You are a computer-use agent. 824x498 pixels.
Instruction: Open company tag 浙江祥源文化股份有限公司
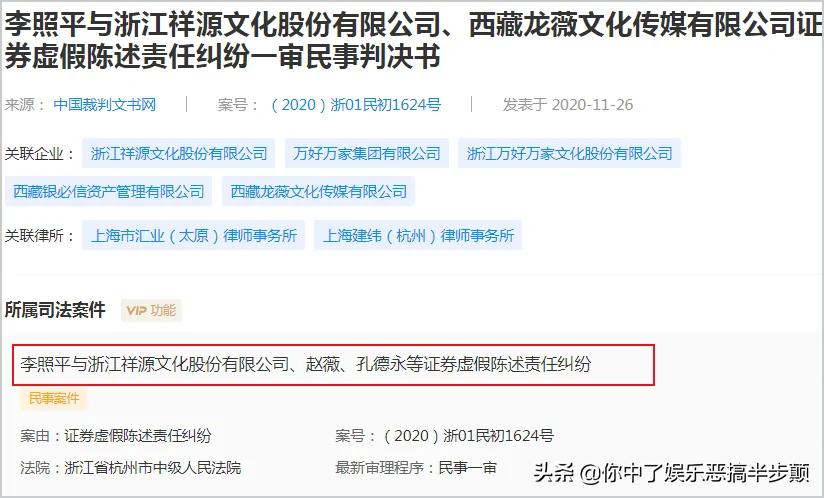179,153
